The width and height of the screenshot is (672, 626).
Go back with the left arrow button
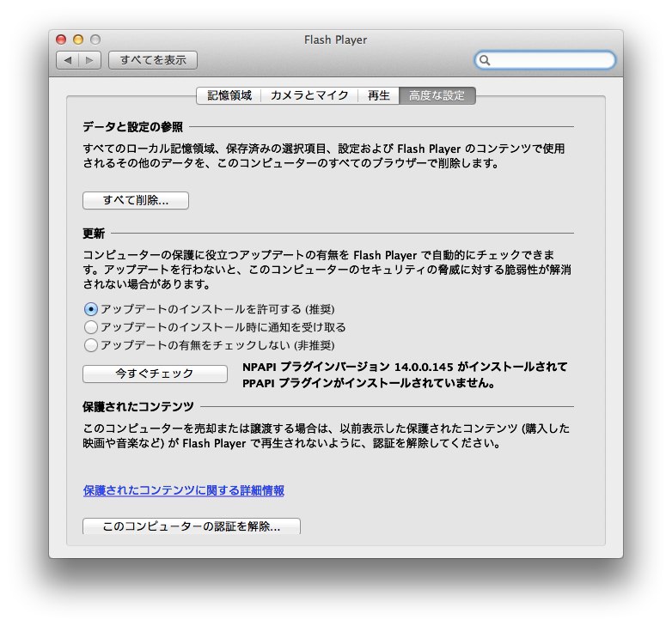tap(67, 60)
